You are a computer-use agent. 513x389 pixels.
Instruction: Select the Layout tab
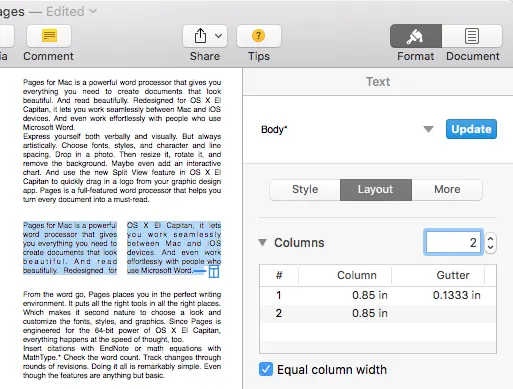376,189
